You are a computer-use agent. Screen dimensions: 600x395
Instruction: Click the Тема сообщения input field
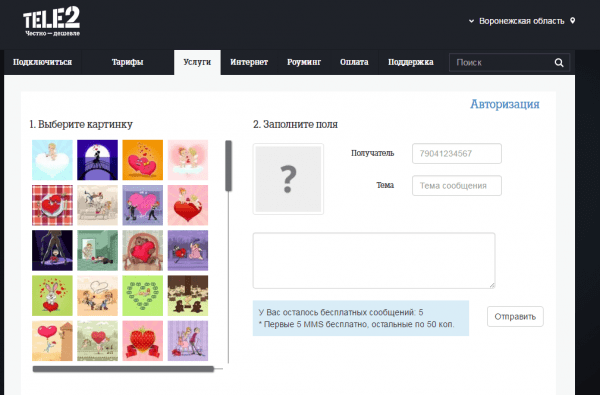pyautogui.click(x=457, y=186)
